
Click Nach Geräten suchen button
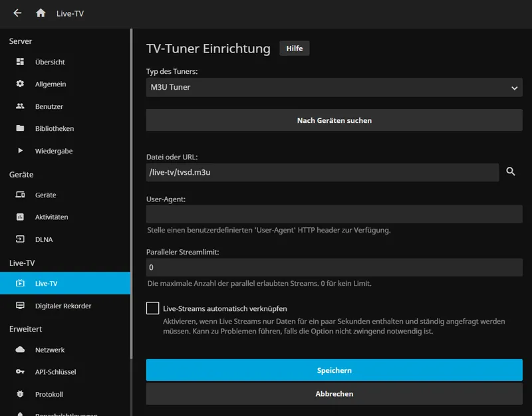coord(334,121)
